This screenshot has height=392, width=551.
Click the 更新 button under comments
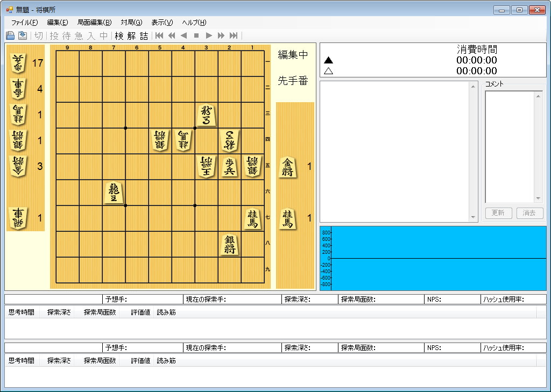click(498, 213)
